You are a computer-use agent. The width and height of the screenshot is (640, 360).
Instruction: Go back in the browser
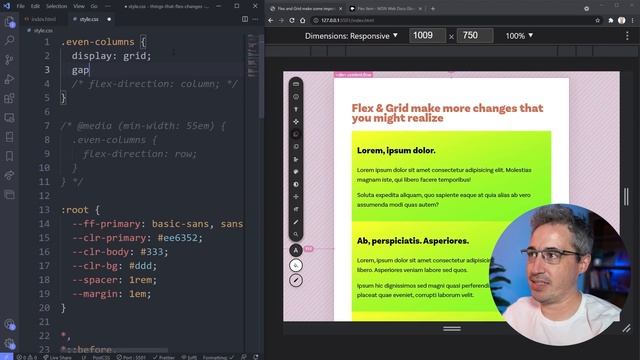[271, 20]
